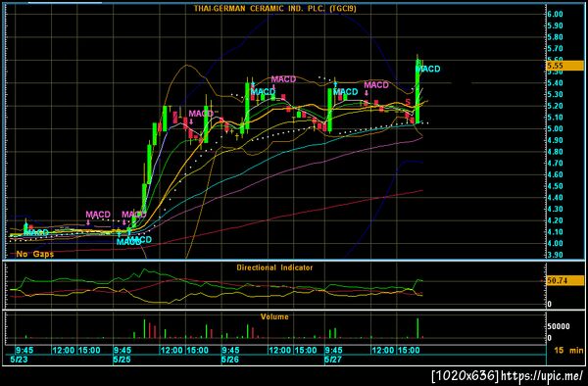Click the tallest green volume bar on 5/27
This screenshot has height=386, width=588.
click(417, 328)
